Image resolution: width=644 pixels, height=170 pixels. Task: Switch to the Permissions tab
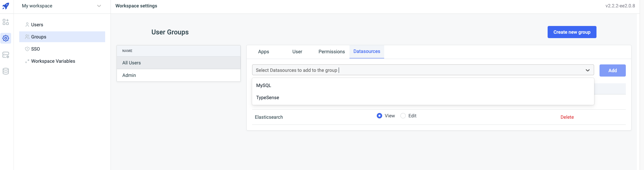[332, 52]
